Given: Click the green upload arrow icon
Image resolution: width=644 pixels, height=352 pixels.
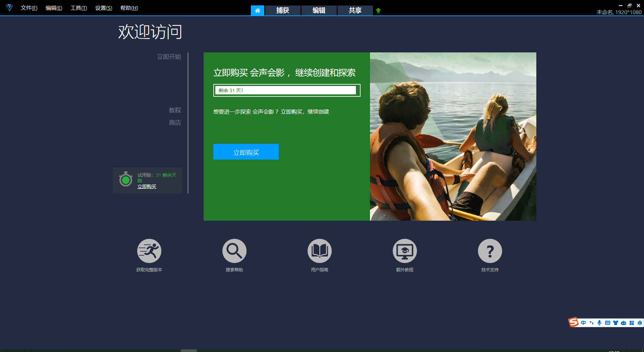Looking at the screenshot, I should point(378,10).
